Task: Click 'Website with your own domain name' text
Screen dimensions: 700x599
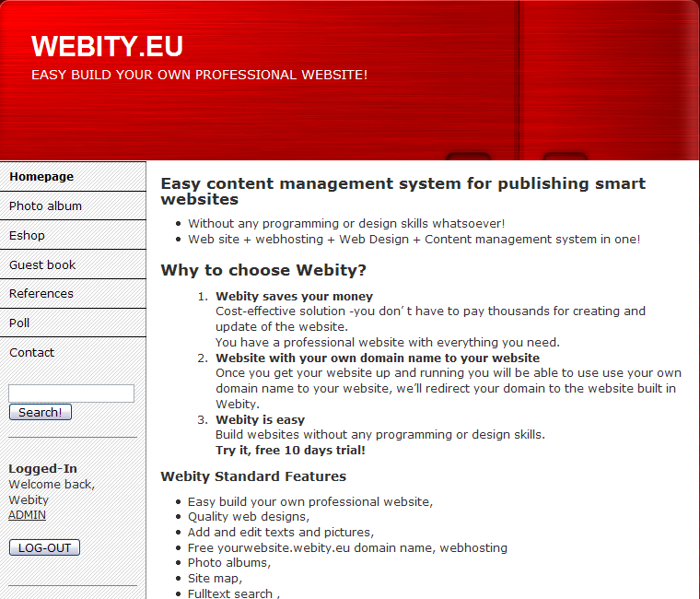Action: click(x=378, y=358)
